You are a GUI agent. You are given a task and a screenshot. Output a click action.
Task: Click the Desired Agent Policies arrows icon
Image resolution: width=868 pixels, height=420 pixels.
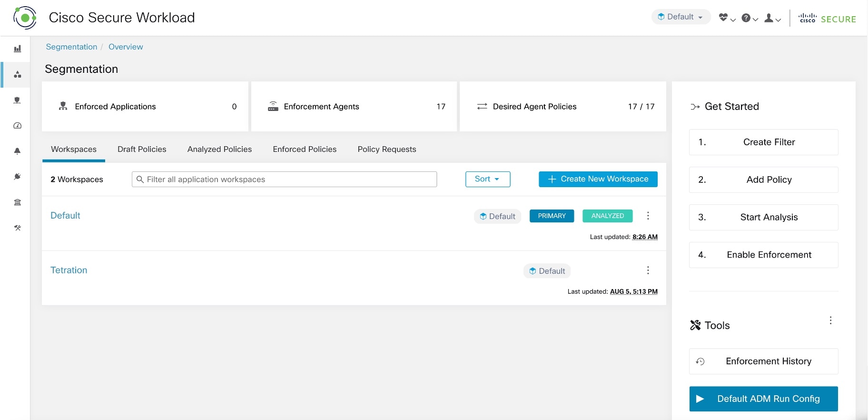482,106
